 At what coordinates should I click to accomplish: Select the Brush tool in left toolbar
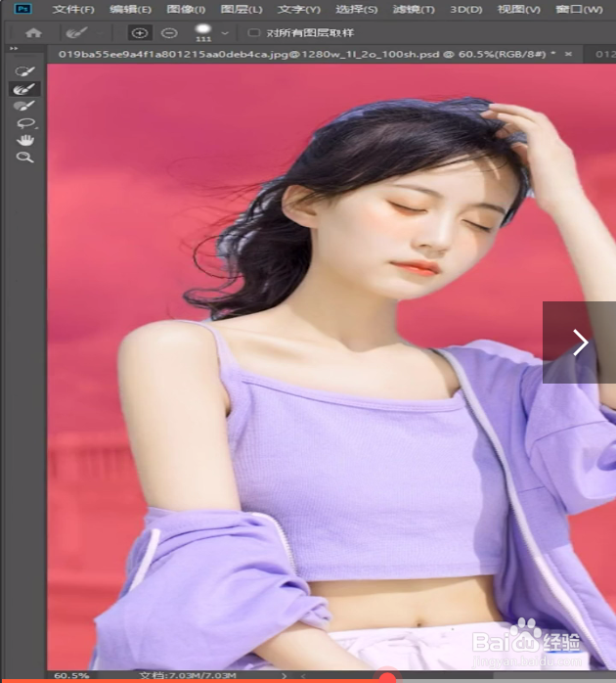(x=24, y=106)
